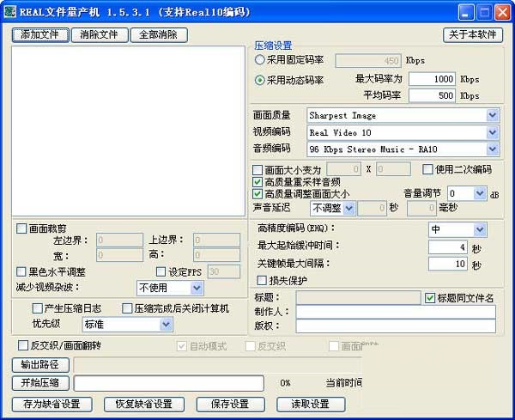The height and width of the screenshot is (420, 515).
Task: Click 最大起始缓冲时间 value field
Action: pos(448,247)
